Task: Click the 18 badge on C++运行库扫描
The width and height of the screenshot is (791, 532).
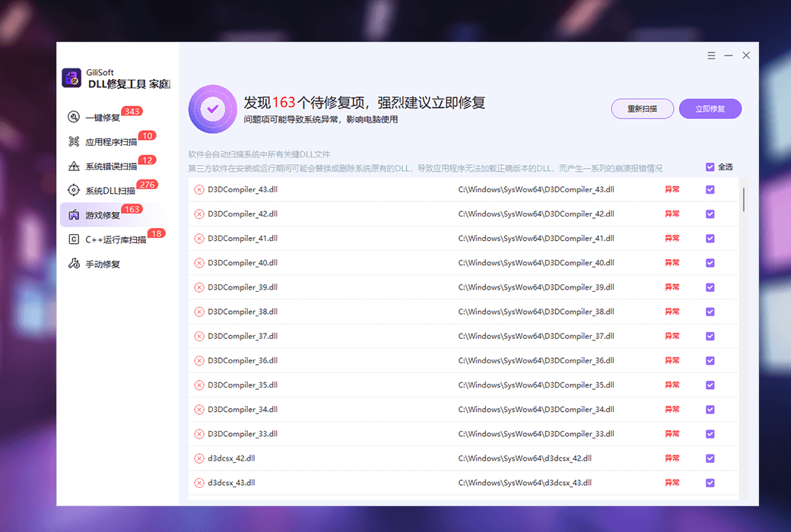Action: [157, 233]
